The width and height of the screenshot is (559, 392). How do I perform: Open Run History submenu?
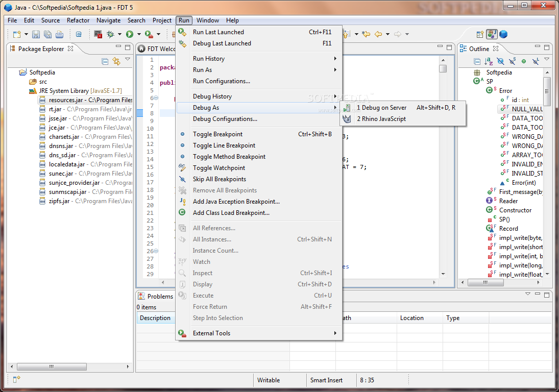[x=259, y=59]
